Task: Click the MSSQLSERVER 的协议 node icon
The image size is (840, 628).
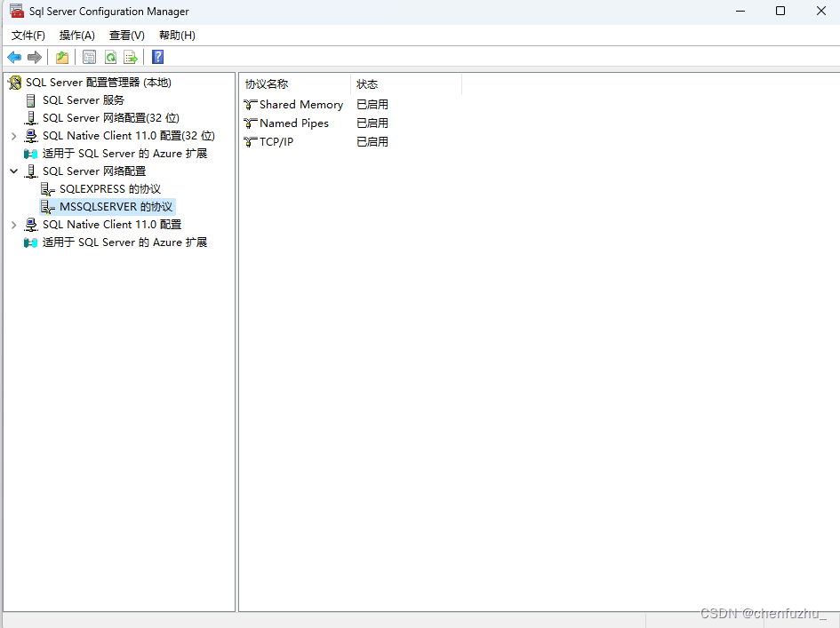Action: pos(48,207)
